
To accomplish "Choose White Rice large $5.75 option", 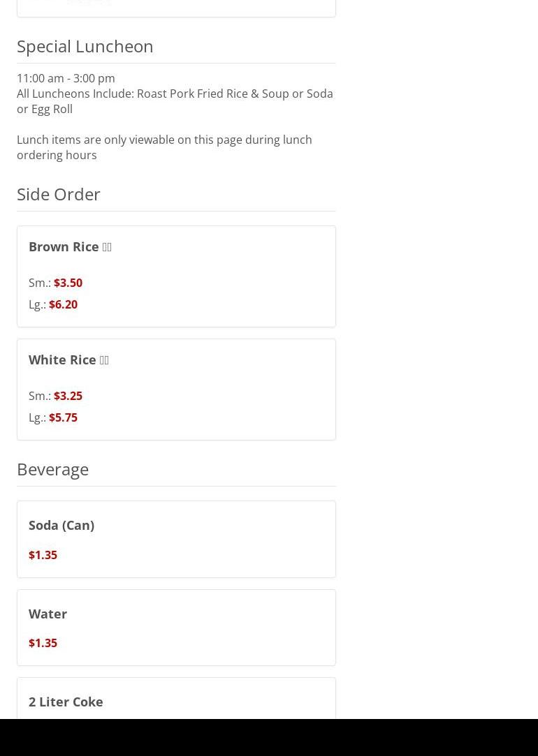I will (63, 417).
